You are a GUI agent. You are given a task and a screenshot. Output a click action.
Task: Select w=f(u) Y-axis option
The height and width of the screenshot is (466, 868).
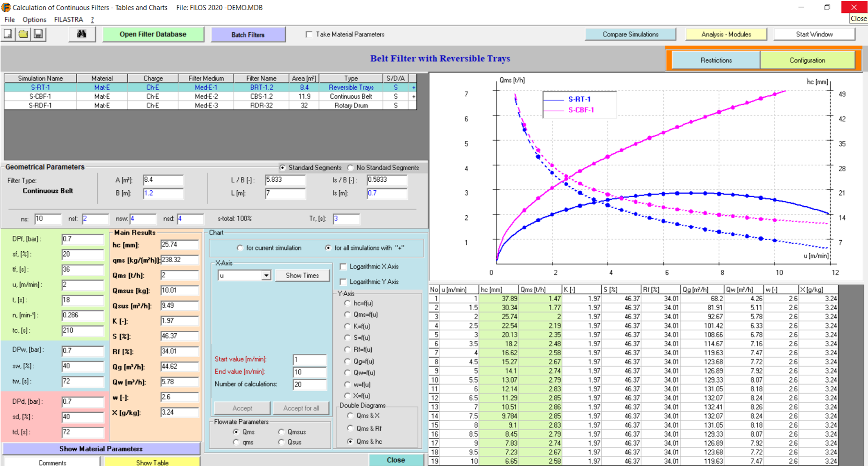(347, 384)
